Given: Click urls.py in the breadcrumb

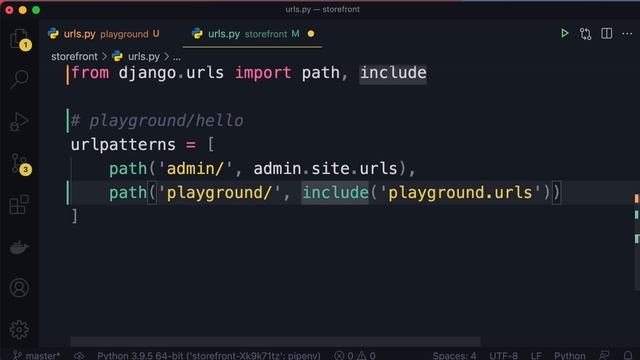Looking at the screenshot, I should [144, 56].
